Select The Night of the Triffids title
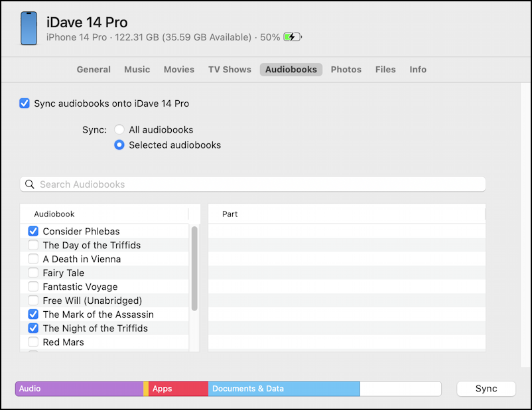This screenshot has height=410, width=532. [x=96, y=328]
